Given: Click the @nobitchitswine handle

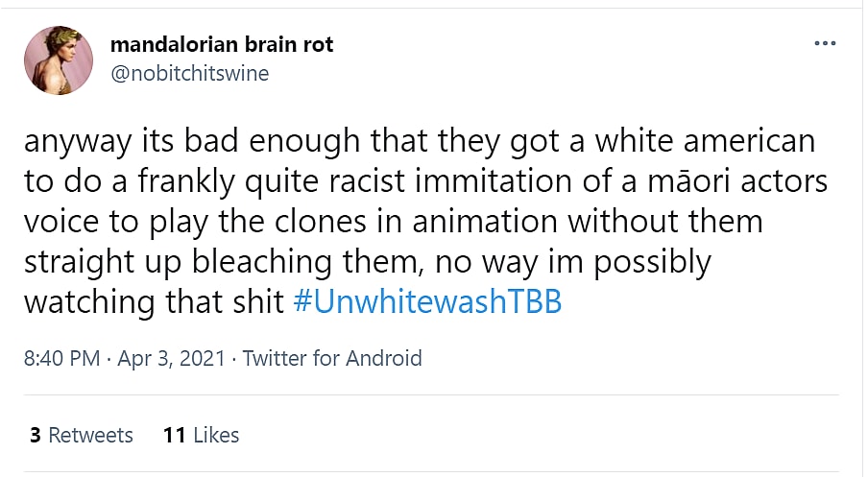Looking at the screenshot, I should pyautogui.click(x=190, y=73).
